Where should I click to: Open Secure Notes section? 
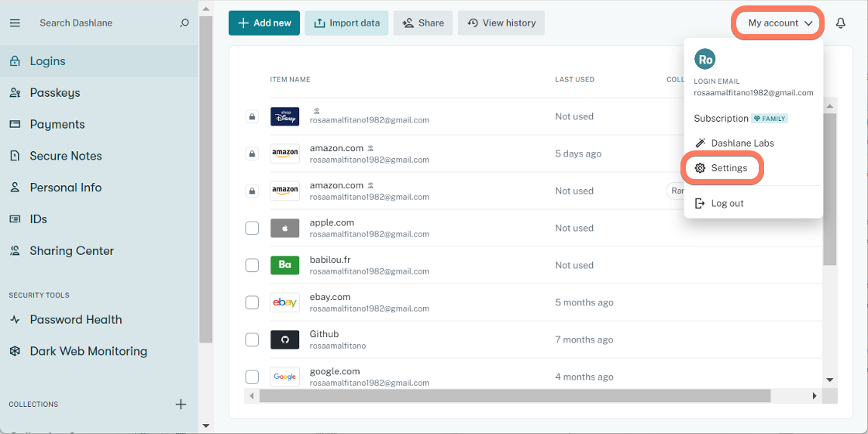(99, 156)
